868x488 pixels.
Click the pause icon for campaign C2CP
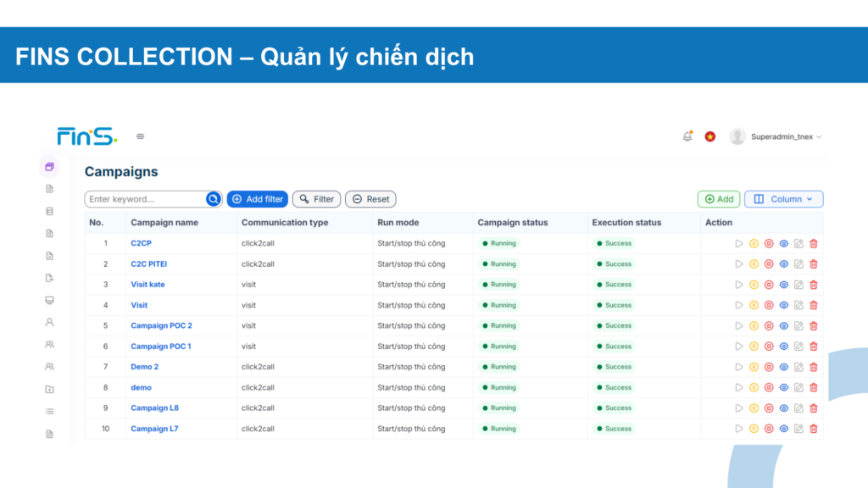pos(754,243)
